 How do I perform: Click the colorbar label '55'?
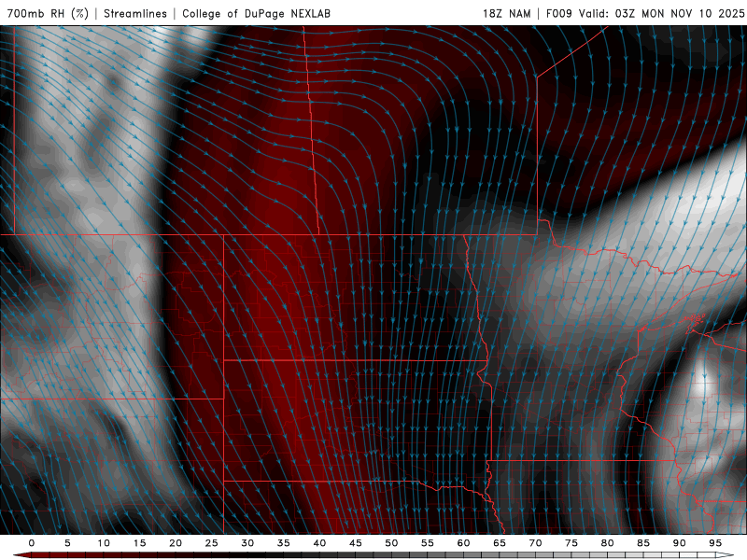428,543
